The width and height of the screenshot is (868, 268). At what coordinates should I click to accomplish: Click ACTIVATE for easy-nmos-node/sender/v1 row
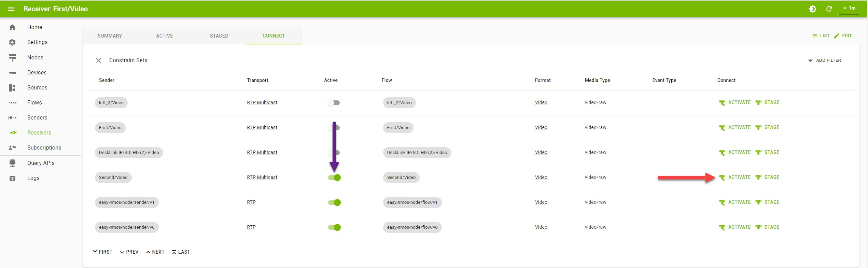(735, 202)
